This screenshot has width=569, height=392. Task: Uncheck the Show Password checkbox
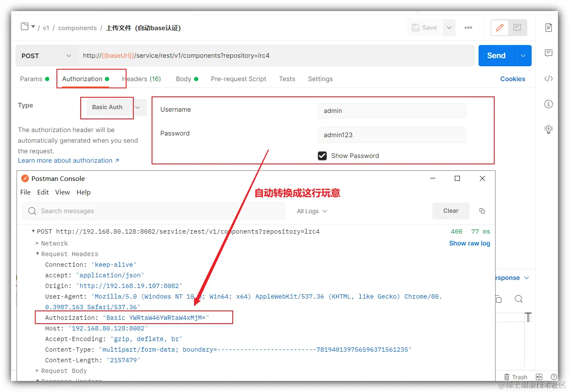pyautogui.click(x=322, y=156)
